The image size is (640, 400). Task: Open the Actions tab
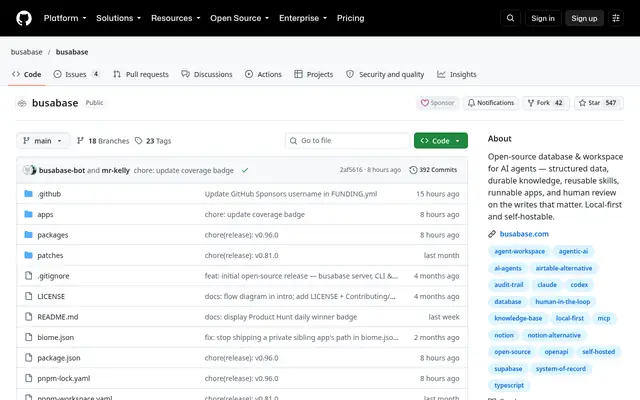click(263, 74)
